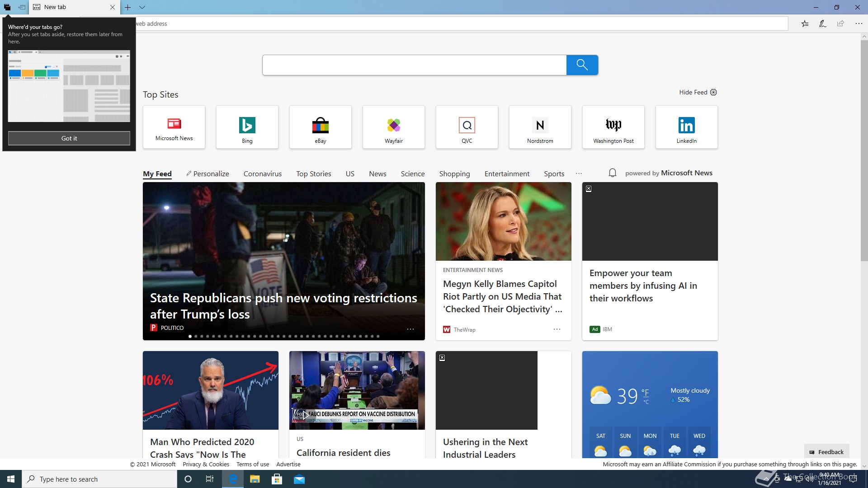Image resolution: width=868 pixels, height=488 pixels.
Task: Open Terms of use link
Action: [253, 464]
